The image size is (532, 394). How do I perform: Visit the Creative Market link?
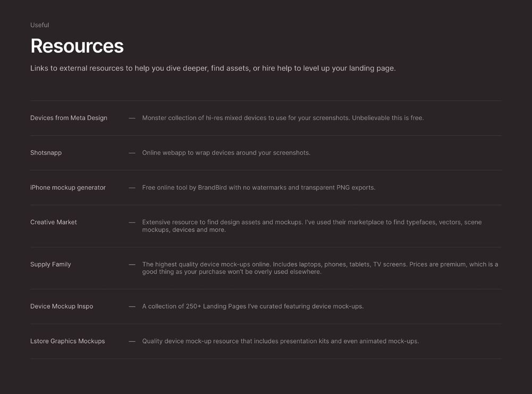[x=54, y=222]
